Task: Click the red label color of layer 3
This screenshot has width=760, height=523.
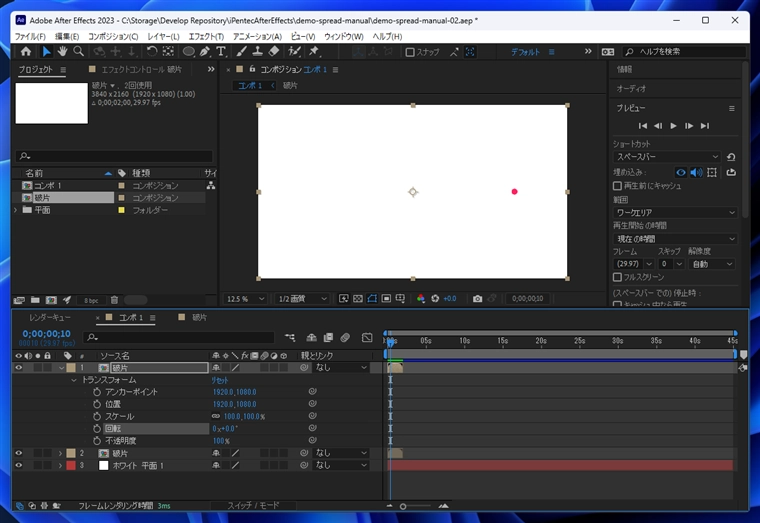Action: click(71, 465)
